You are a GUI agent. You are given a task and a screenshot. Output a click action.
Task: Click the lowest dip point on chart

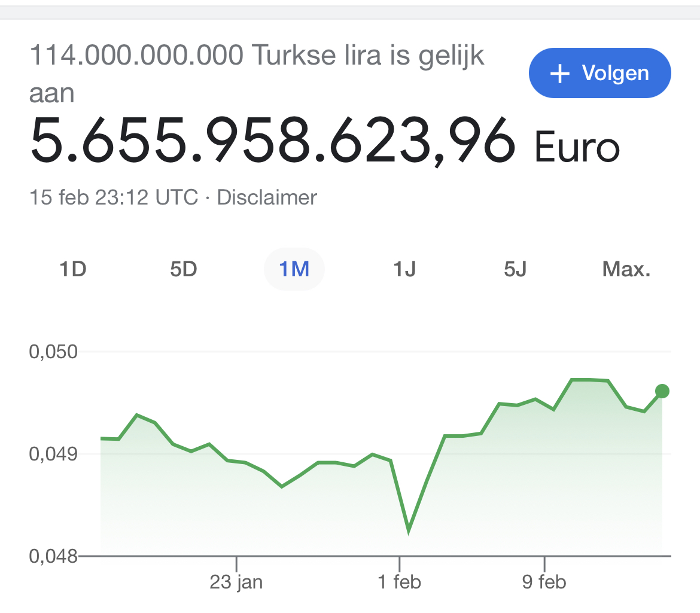409,531
